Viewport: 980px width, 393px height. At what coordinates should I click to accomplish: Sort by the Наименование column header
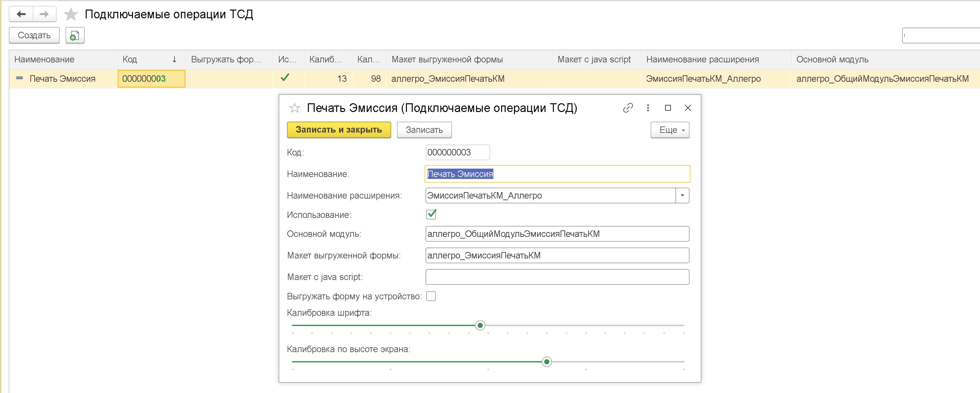tap(63, 59)
